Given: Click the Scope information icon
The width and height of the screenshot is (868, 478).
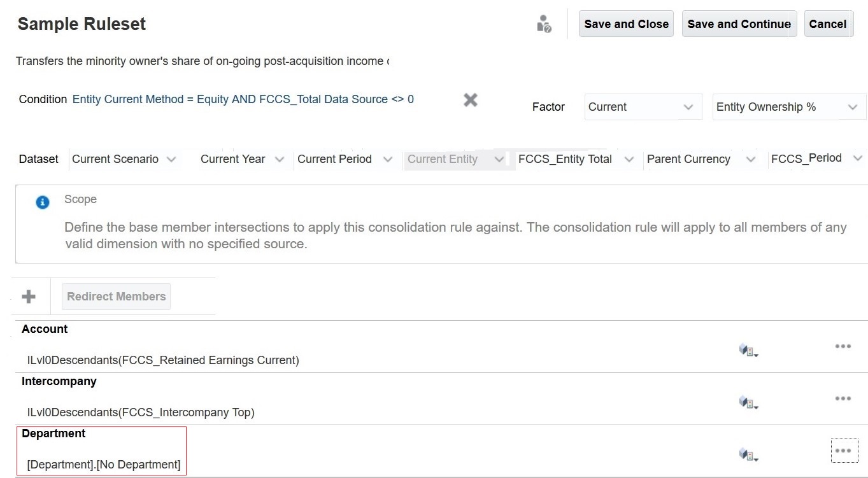Looking at the screenshot, I should click(x=43, y=202).
